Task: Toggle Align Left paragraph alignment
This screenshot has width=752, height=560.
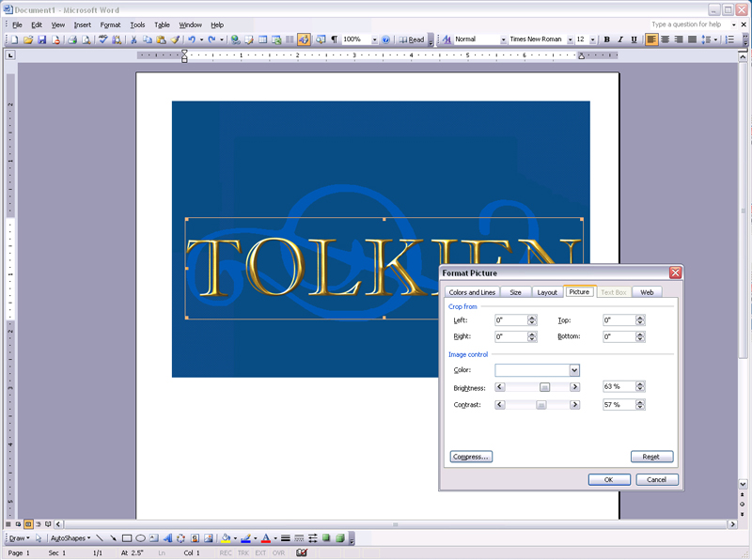Action: coord(651,39)
